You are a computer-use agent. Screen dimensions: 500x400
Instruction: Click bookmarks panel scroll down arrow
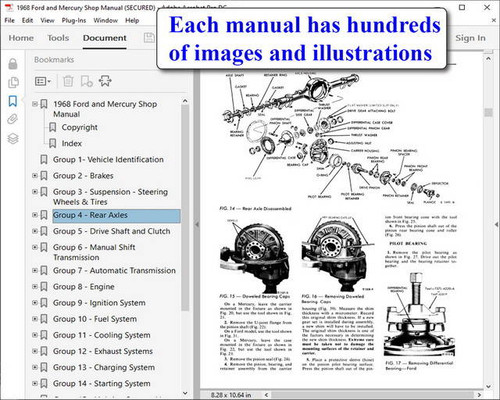coord(185,393)
